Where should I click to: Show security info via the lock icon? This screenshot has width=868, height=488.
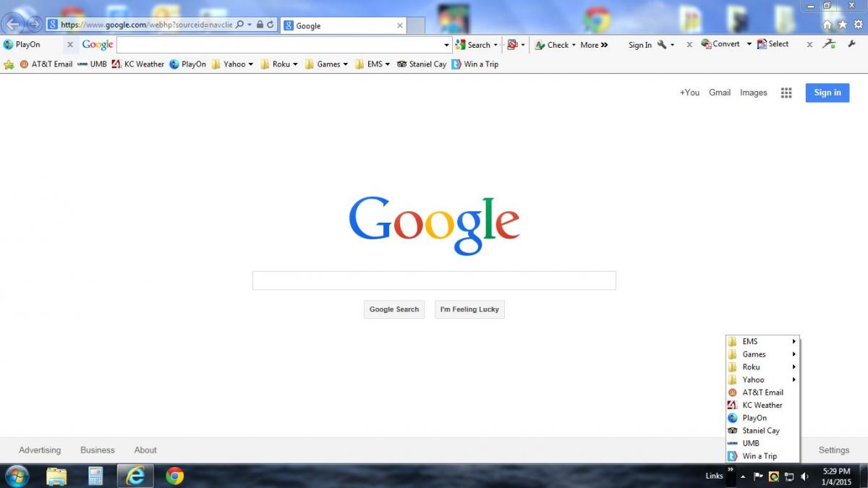pyautogui.click(x=260, y=25)
